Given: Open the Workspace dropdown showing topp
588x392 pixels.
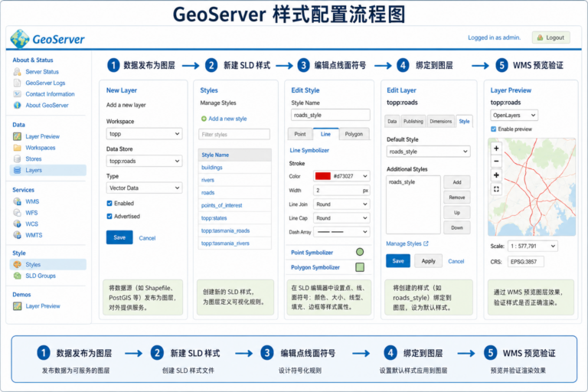Looking at the screenshot, I should [x=145, y=134].
